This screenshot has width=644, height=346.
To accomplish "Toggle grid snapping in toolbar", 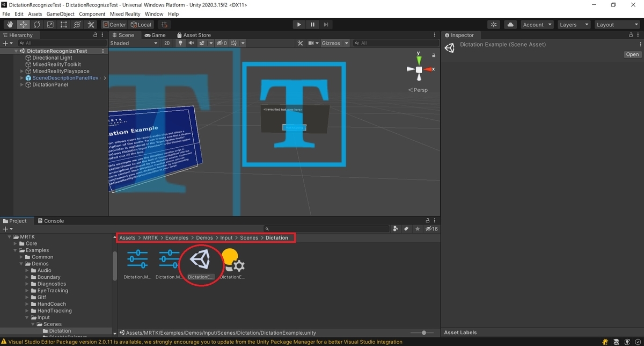I will 164,25.
